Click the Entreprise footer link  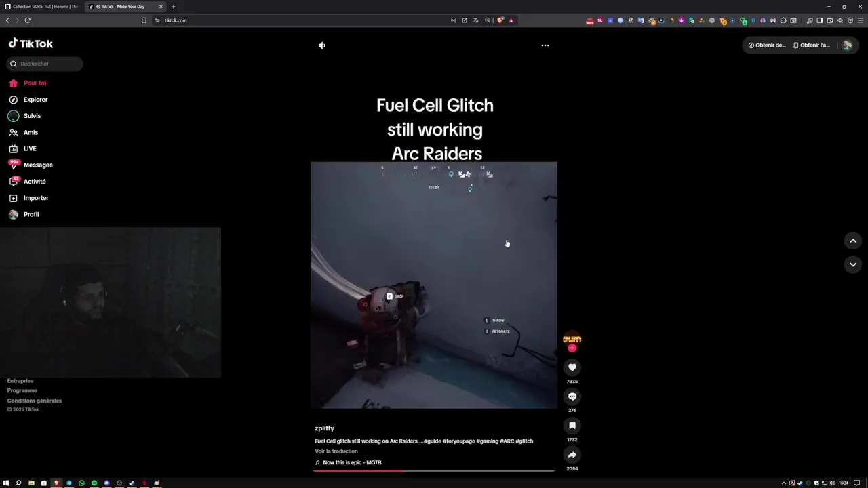pyautogui.click(x=20, y=381)
